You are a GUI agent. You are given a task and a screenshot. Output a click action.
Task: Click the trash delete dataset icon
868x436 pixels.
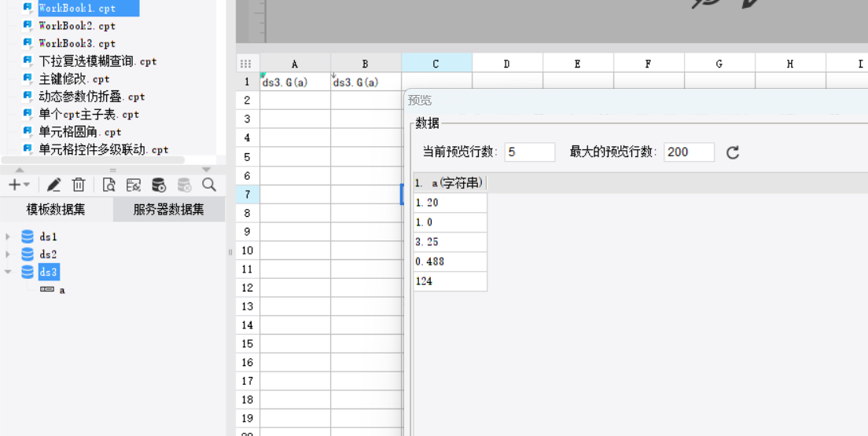click(79, 185)
